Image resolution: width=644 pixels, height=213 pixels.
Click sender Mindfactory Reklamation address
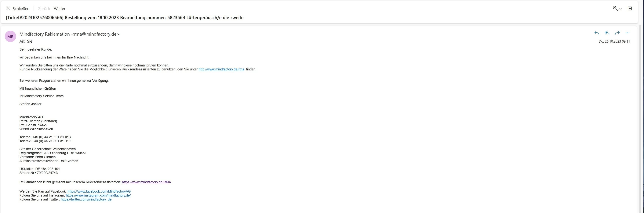69,34
